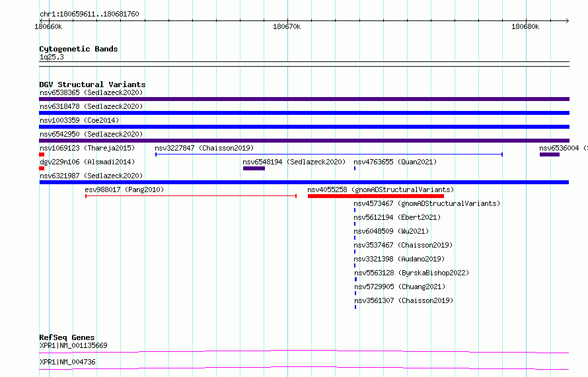
Task: Click the 180660k ruler position
Action: coord(48,26)
